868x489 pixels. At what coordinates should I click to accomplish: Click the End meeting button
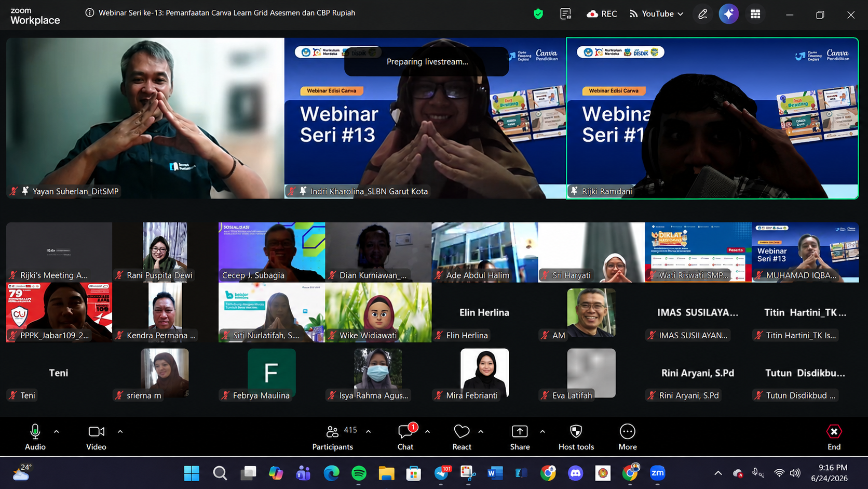pyautogui.click(x=834, y=437)
